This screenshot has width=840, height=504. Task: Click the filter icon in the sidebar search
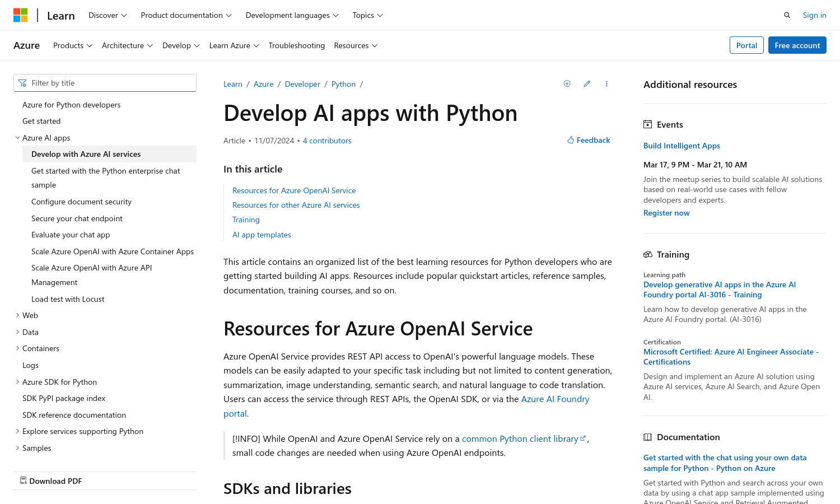point(22,82)
